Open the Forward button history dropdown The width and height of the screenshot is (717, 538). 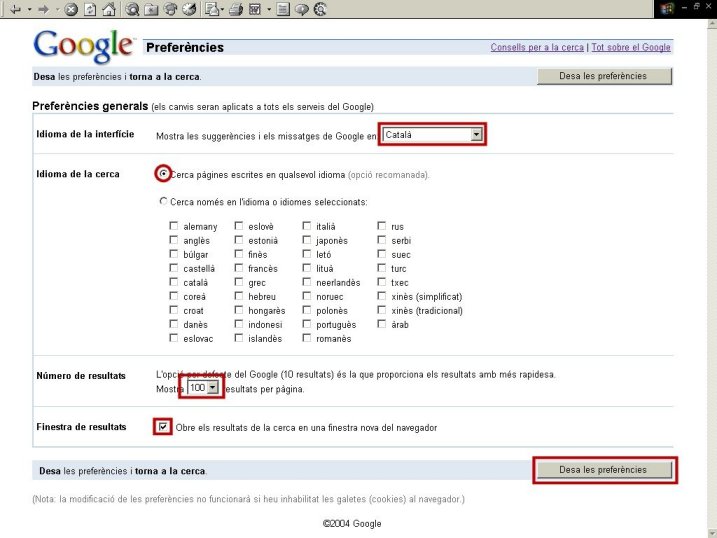58,9
